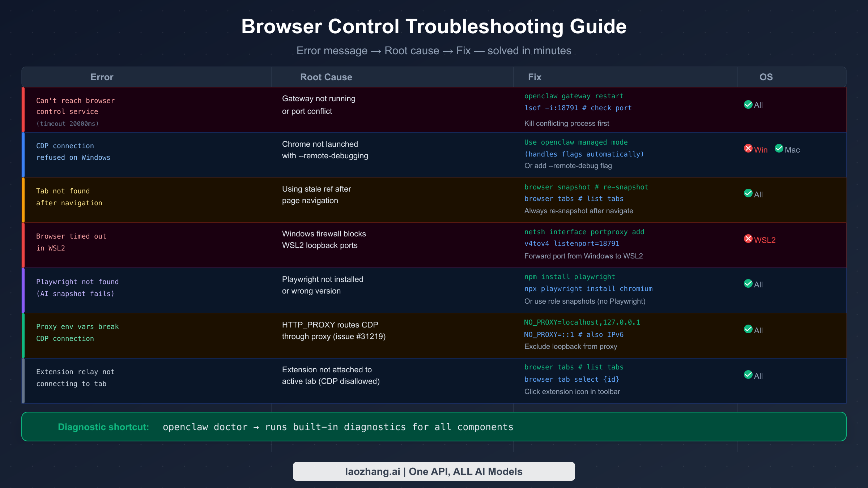Click the red X icon beside WSL2
This screenshot has width=868, height=488.
[748, 239]
